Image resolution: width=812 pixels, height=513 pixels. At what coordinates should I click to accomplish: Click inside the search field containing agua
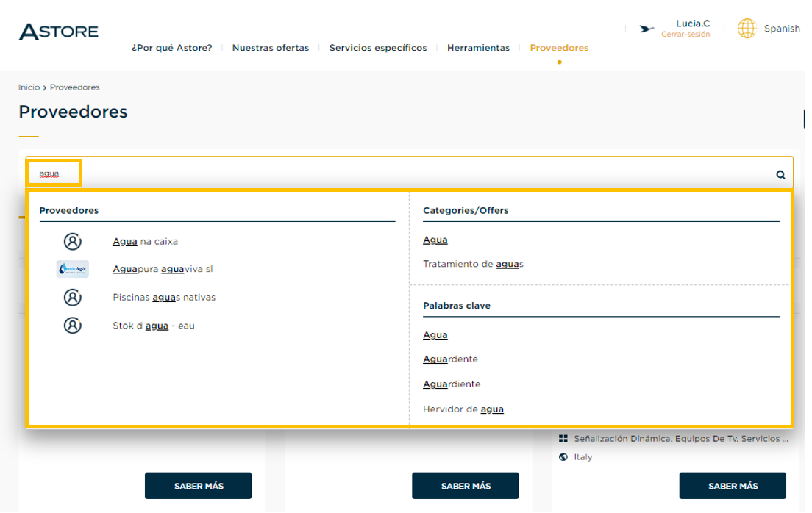click(409, 173)
